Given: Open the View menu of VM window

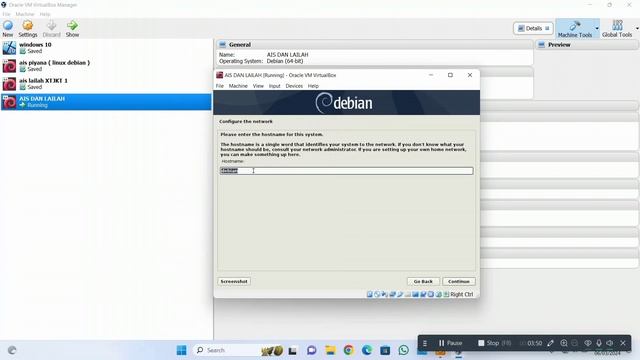Looking at the screenshot, I should [258, 86].
